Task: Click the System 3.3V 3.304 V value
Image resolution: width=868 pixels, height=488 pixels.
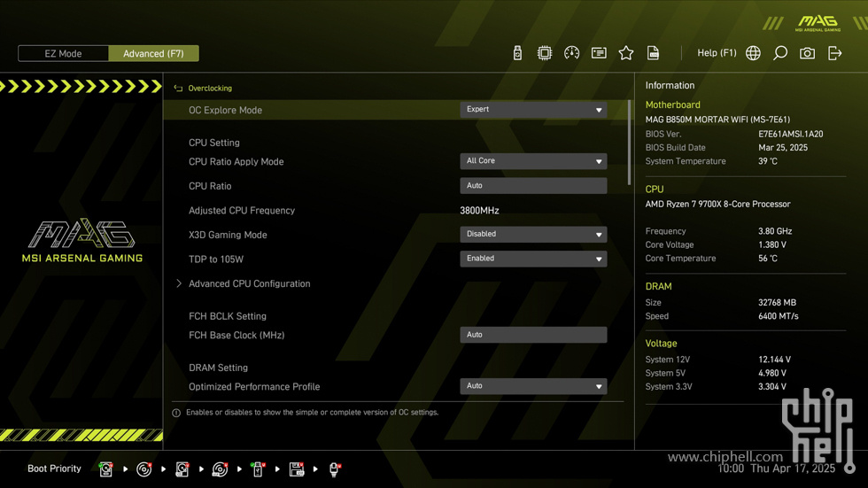Action: 772,387
